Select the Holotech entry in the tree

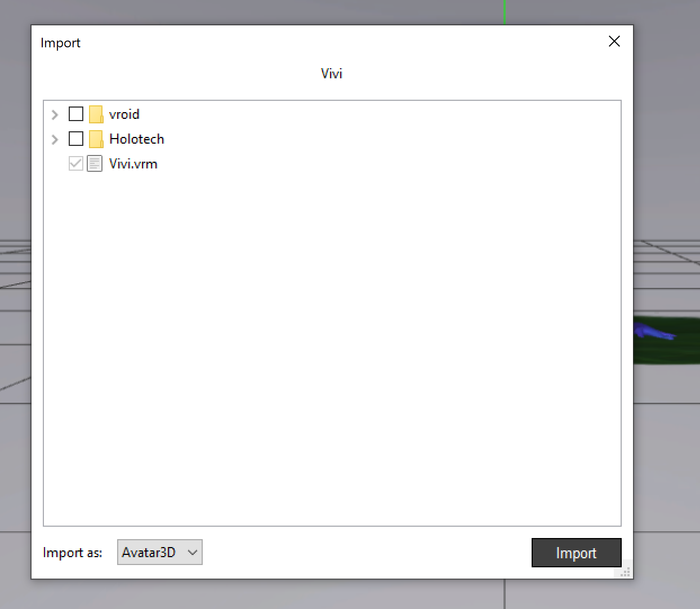pyautogui.click(x=135, y=139)
